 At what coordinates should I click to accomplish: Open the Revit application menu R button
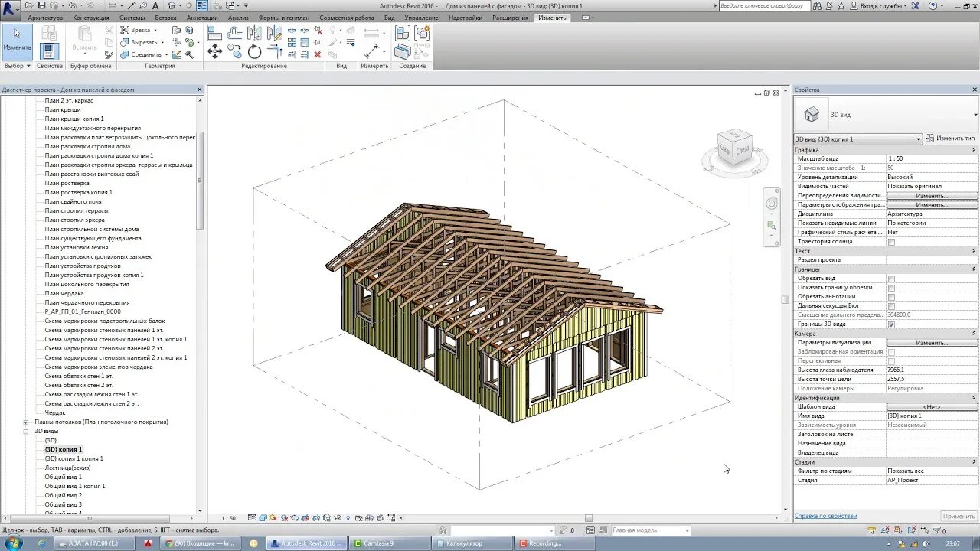pos(10,8)
